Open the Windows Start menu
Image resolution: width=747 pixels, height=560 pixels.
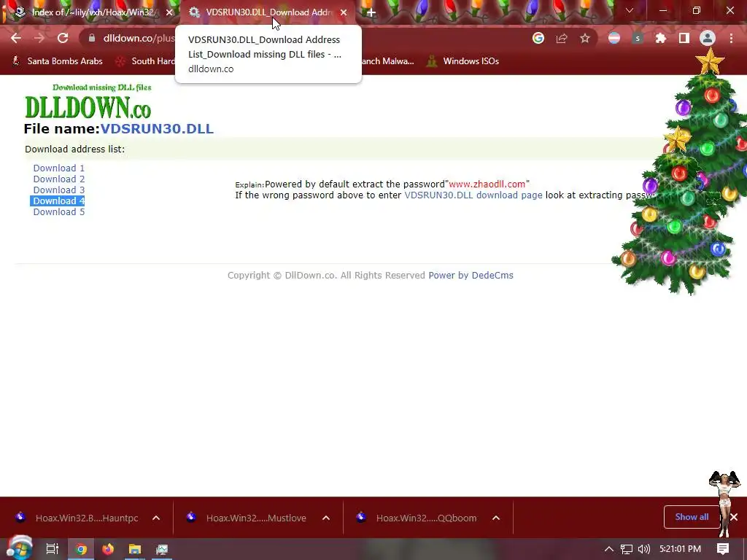coord(18,549)
